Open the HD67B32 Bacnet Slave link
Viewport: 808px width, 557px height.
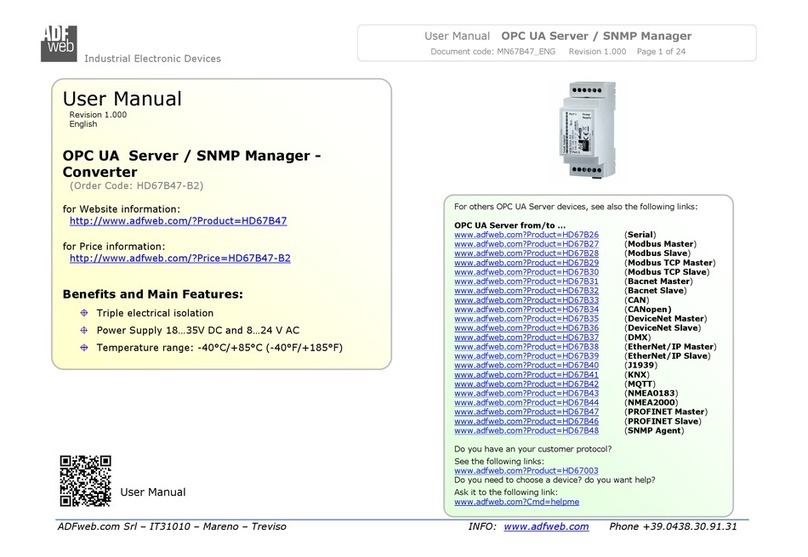pyautogui.click(x=526, y=291)
